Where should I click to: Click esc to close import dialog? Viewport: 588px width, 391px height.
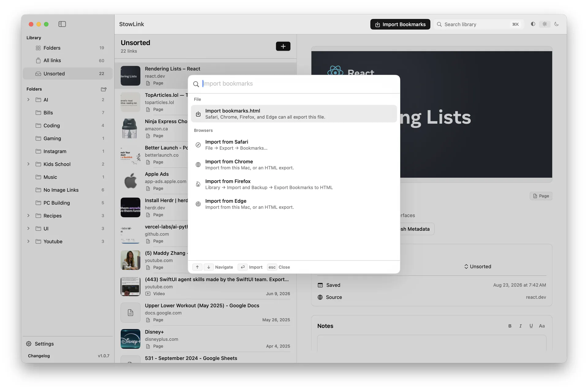coord(272,267)
